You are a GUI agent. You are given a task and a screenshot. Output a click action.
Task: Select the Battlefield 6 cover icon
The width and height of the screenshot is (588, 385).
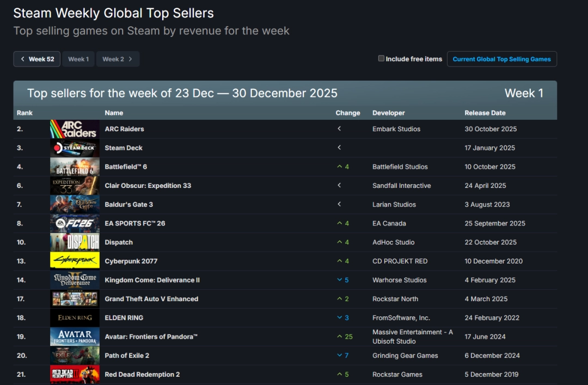pyautogui.click(x=75, y=167)
